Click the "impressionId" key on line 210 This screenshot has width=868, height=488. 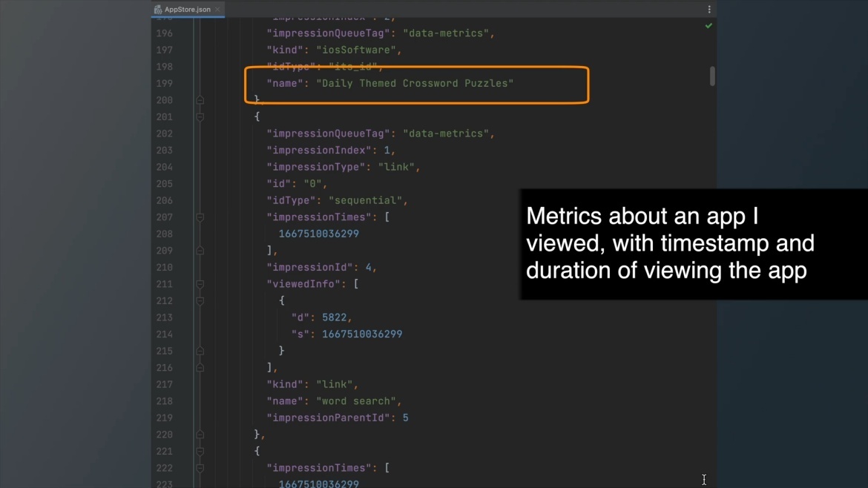pyautogui.click(x=309, y=267)
